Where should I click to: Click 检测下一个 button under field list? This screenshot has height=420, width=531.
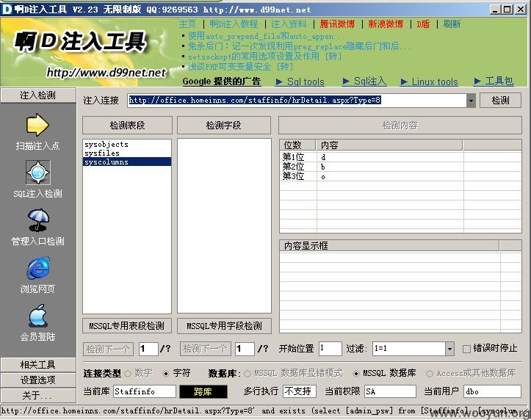pyautogui.click(x=205, y=349)
